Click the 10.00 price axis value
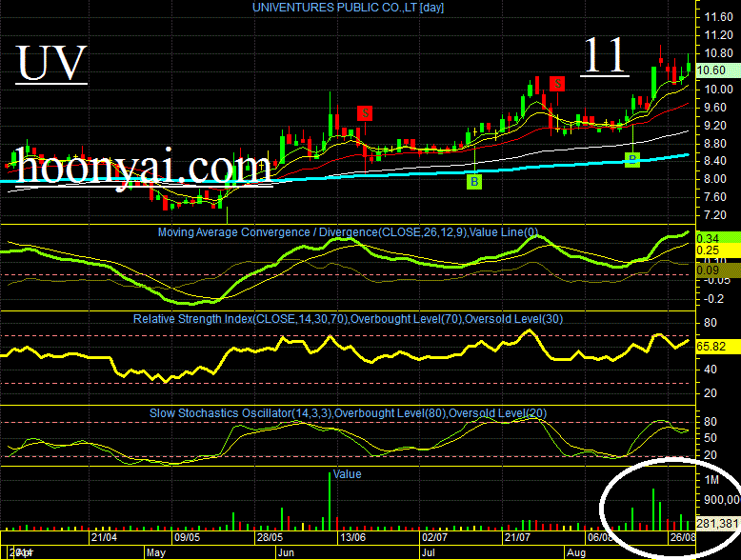This screenshot has width=741, height=560. click(718, 90)
